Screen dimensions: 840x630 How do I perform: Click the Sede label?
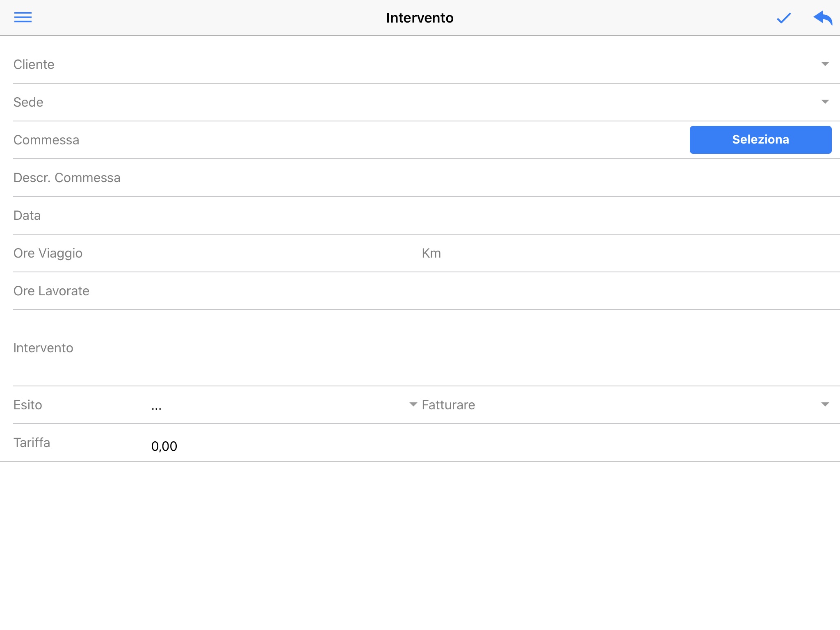point(28,102)
